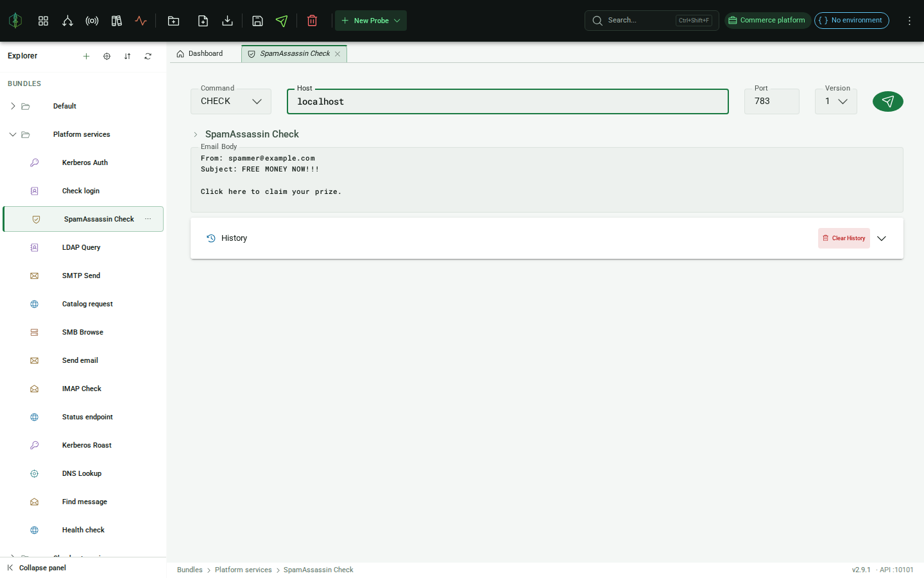
Task: Expand the History panel chevron
Action: pos(882,238)
